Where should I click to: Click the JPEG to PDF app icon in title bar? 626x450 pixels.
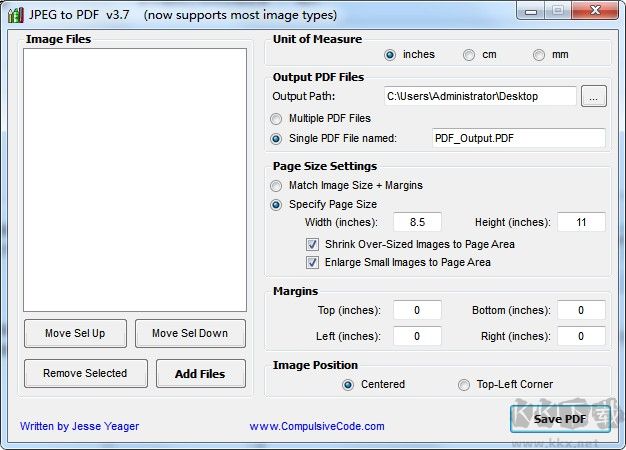16,15
